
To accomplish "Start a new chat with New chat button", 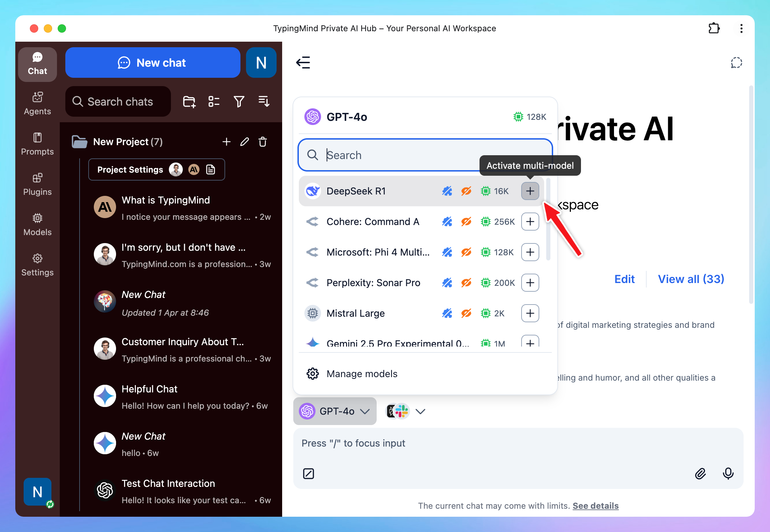I will [153, 63].
